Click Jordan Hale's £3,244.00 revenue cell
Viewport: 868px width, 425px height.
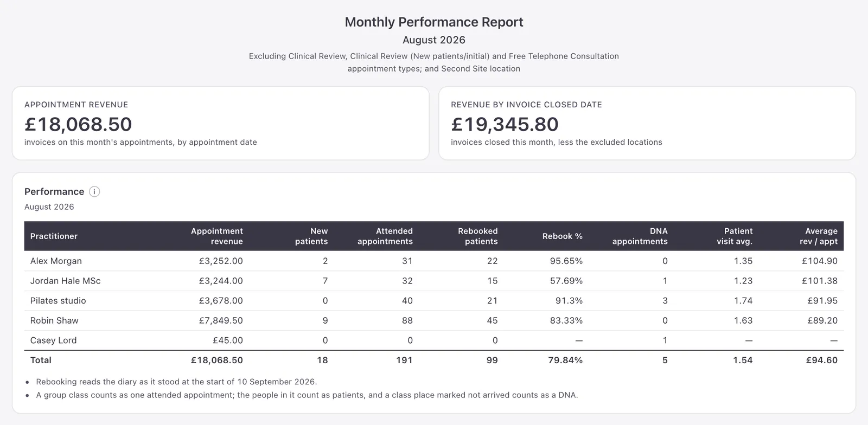pyautogui.click(x=221, y=281)
